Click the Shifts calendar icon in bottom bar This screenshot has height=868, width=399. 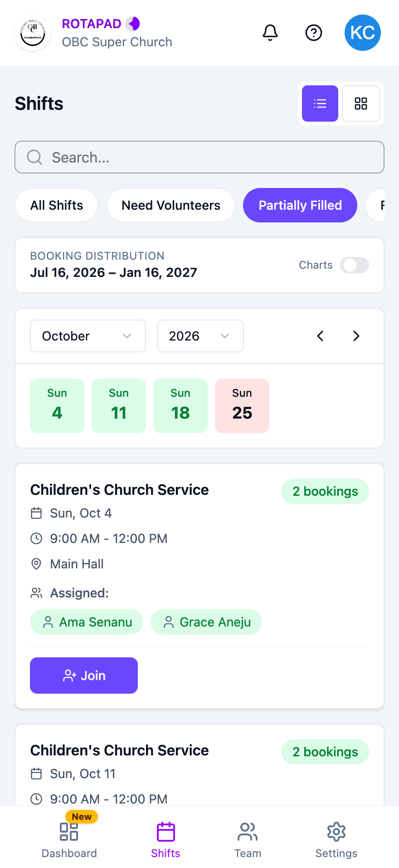pos(166,832)
